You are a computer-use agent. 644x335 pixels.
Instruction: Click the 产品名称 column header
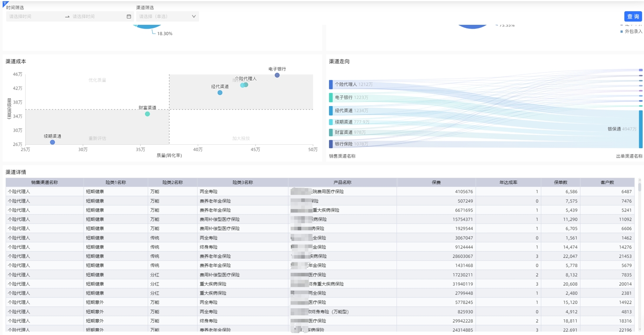coord(342,182)
